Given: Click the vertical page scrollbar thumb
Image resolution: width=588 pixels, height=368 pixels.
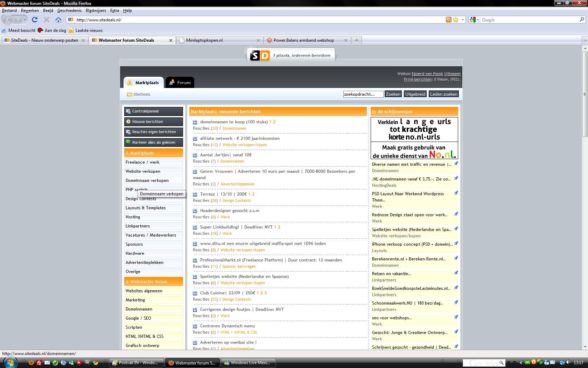Looking at the screenshot, I should click(x=584, y=94).
